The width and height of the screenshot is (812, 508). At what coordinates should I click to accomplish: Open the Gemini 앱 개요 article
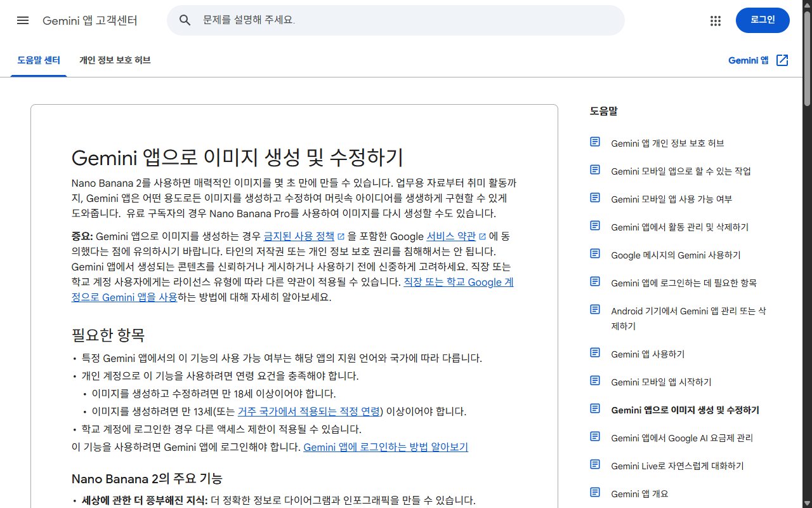(x=639, y=494)
